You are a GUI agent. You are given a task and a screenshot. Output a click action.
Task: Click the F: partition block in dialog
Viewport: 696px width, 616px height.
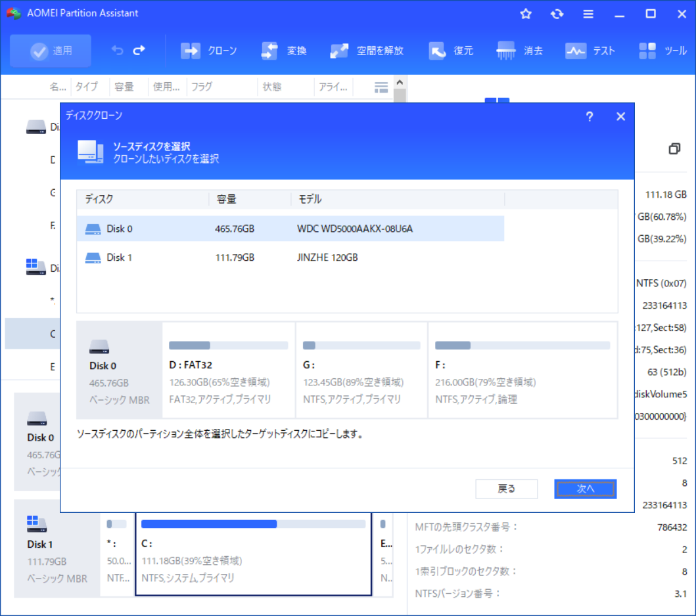point(522,370)
